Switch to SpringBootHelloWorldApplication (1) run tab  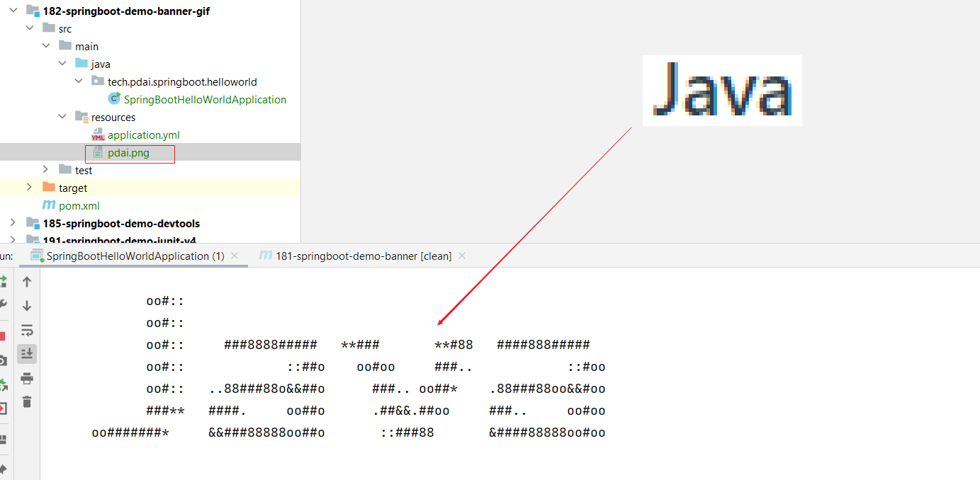[x=135, y=256]
